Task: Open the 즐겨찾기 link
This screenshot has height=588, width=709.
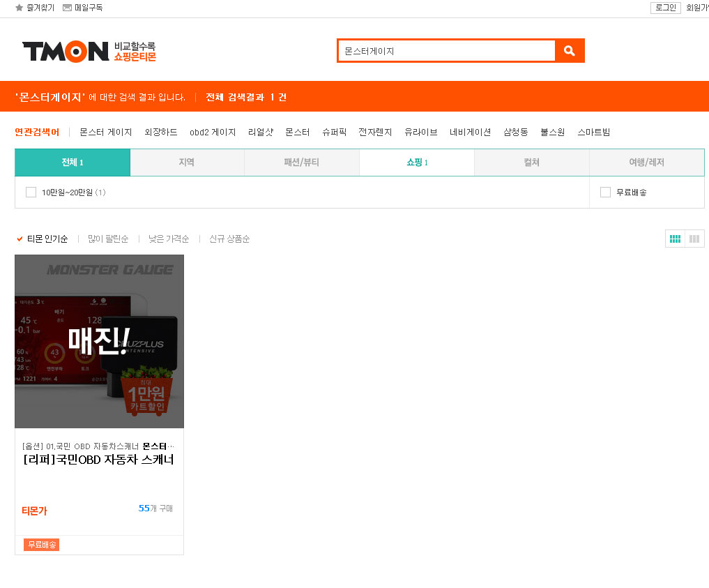Action: tap(40, 8)
